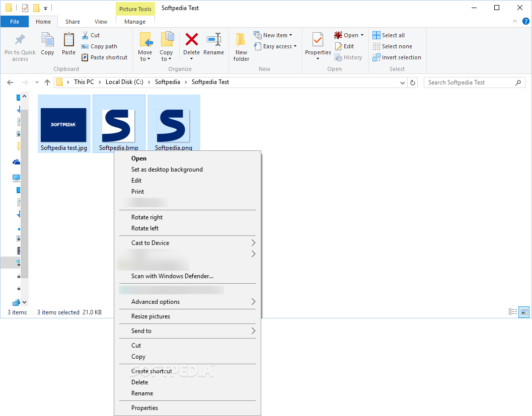
Task: Select the Softpedia.bmp thumbnail
Action: click(x=118, y=125)
